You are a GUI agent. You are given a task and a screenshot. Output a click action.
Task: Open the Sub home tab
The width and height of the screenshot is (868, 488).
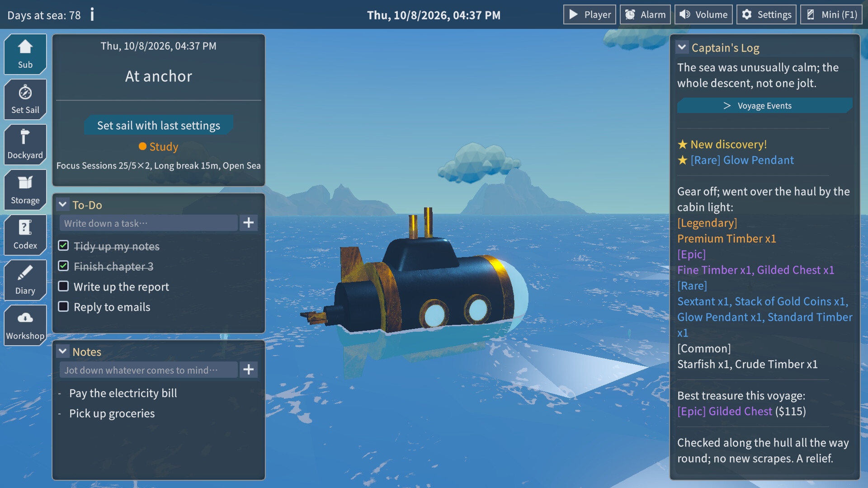(x=25, y=54)
